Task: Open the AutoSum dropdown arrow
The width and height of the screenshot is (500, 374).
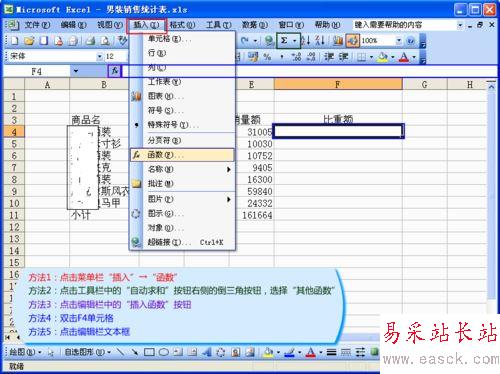Action: pos(295,41)
